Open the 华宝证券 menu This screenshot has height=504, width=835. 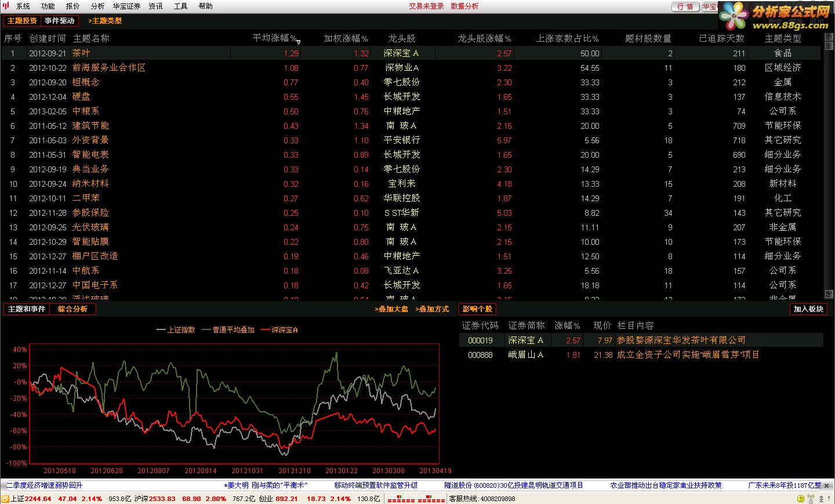[x=126, y=6]
